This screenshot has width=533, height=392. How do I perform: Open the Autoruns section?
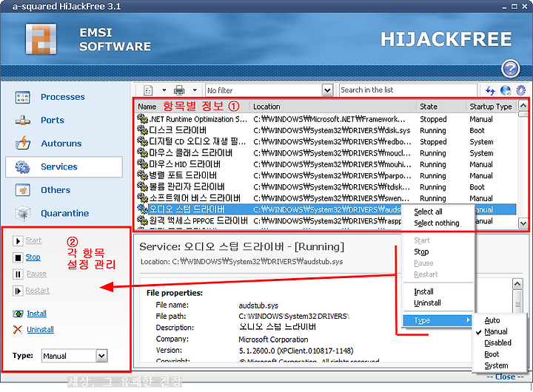[61, 143]
